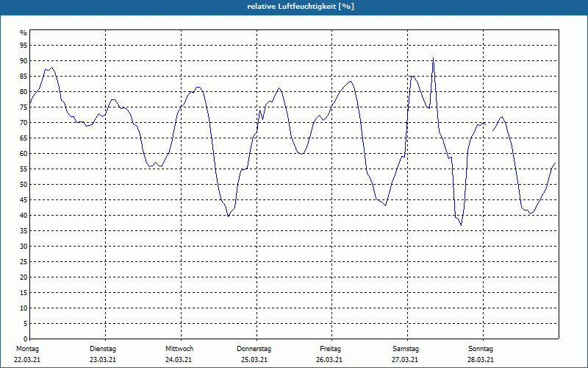This screenshot has height=368, width=588.
Task: Click the date '28.03.21'
Action: pos(481,360)
